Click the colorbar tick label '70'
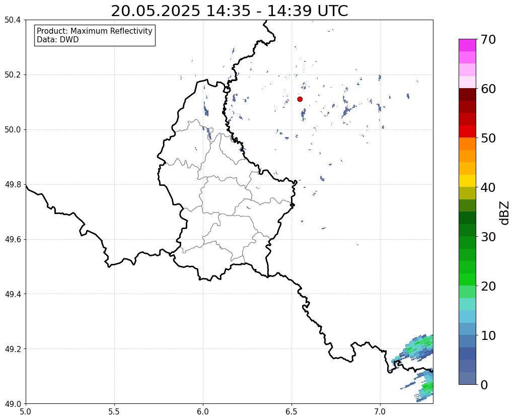This screenshot has height=420, width=515. (x=488, y=39)
